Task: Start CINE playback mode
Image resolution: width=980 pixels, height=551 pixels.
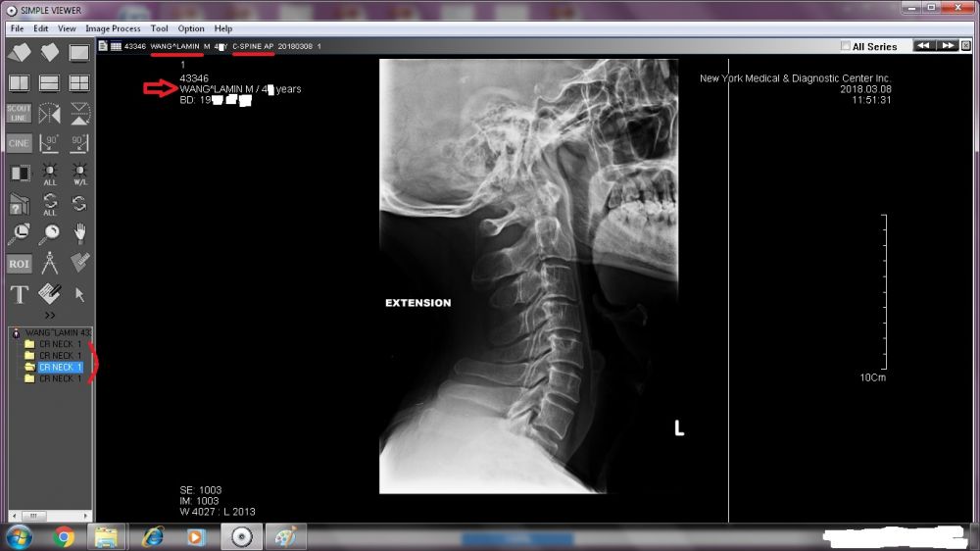Action: pos(19,143)
